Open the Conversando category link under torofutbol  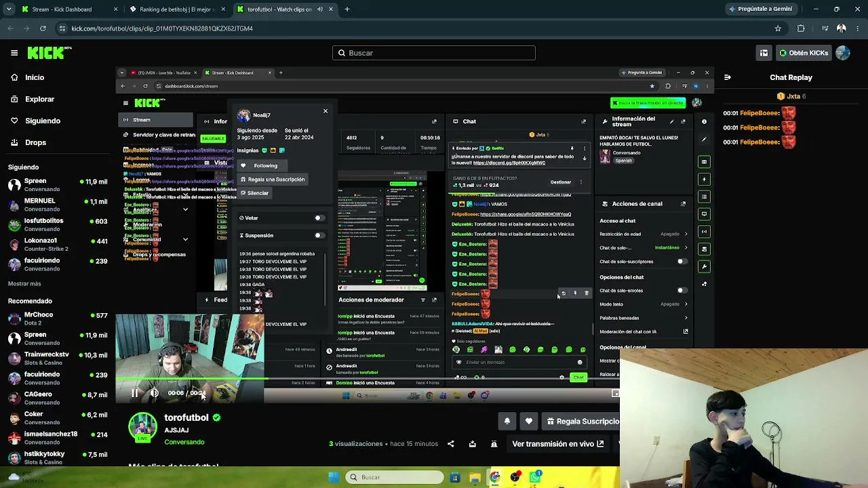pyautogui.click(x=184, y=442)
